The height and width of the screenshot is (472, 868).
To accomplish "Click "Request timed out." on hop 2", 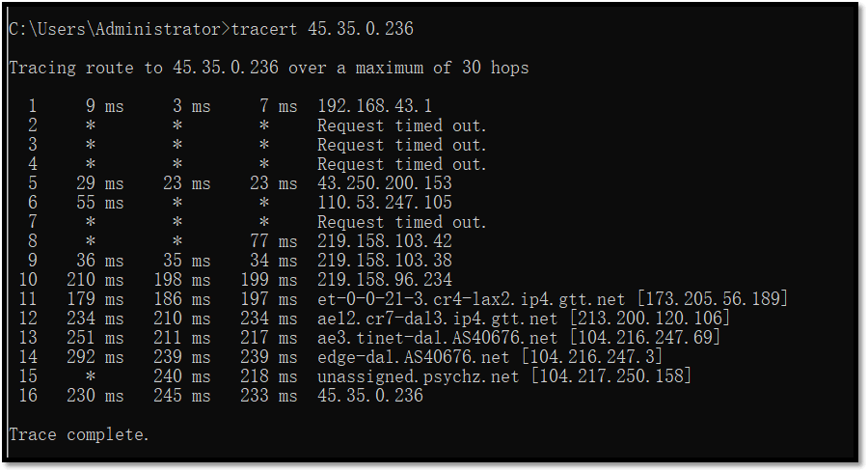I will pos(401,125).
